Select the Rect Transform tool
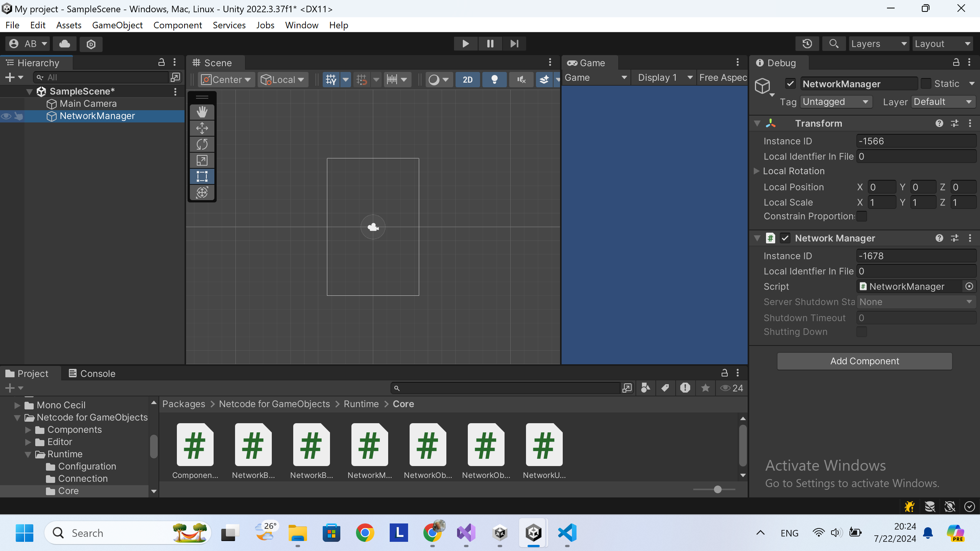This screenshot has width=980, height=551. (x=202, y=176)
